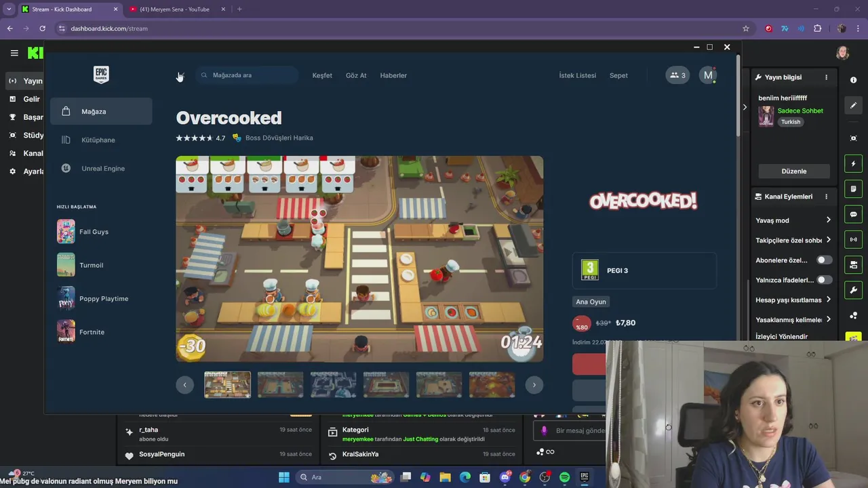Click the Kick lightning bolt icon
868x488 pixels.
pyautogui.click(x=853, y=163)
